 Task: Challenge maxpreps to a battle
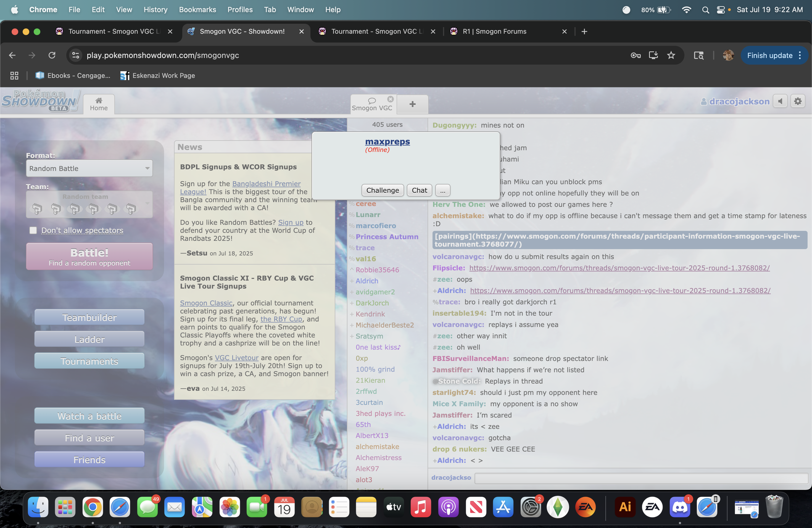pyautogui.click(x=383, y=190)
